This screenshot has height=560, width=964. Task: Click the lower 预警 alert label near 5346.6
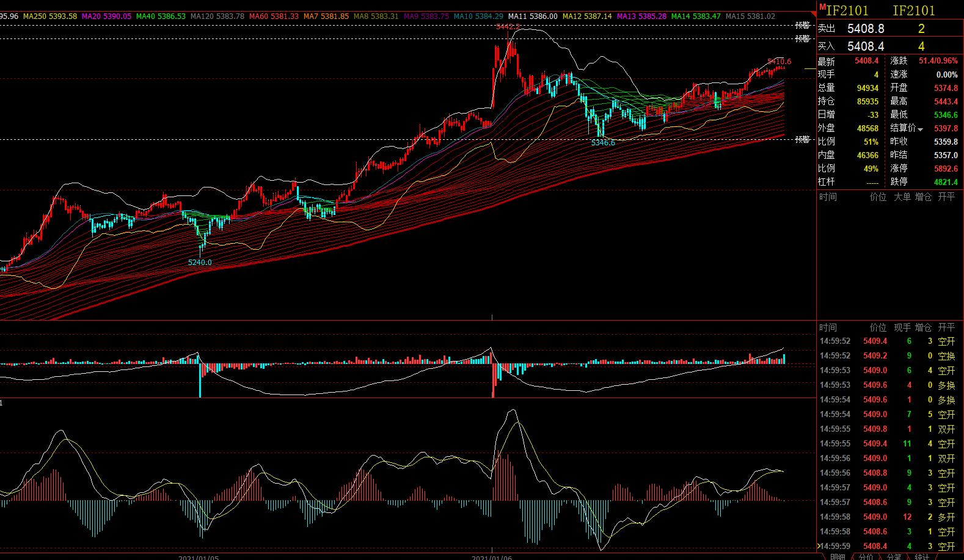[803, 140]
